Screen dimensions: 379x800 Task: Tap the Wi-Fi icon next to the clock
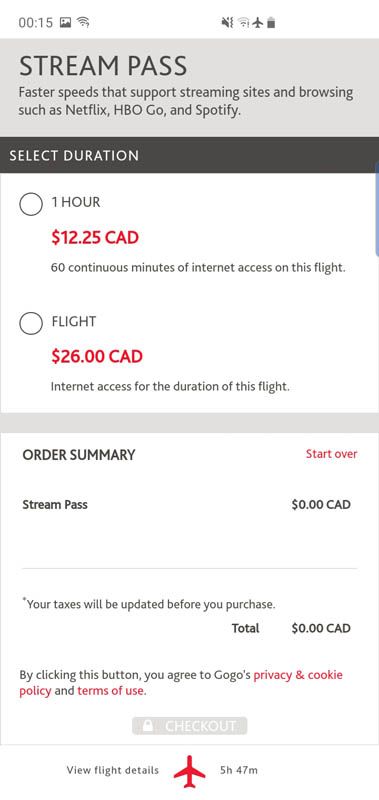coord(83,22)
